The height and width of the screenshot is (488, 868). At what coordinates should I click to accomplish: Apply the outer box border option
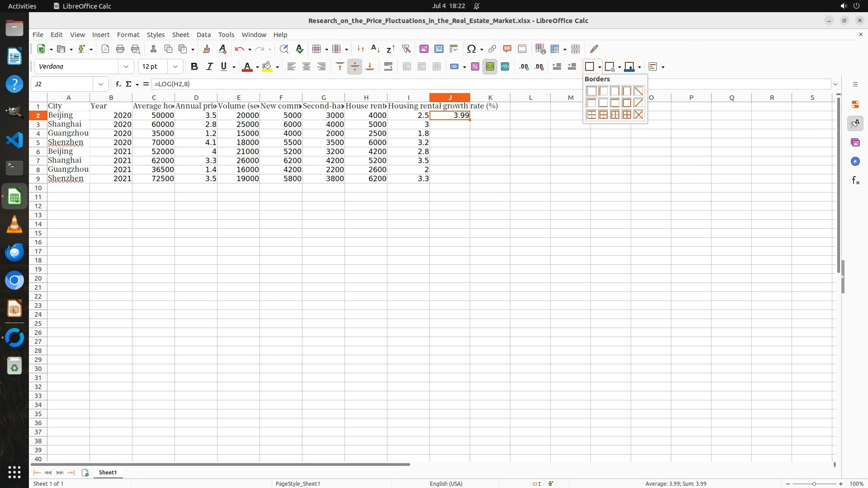tap(627, 103)
